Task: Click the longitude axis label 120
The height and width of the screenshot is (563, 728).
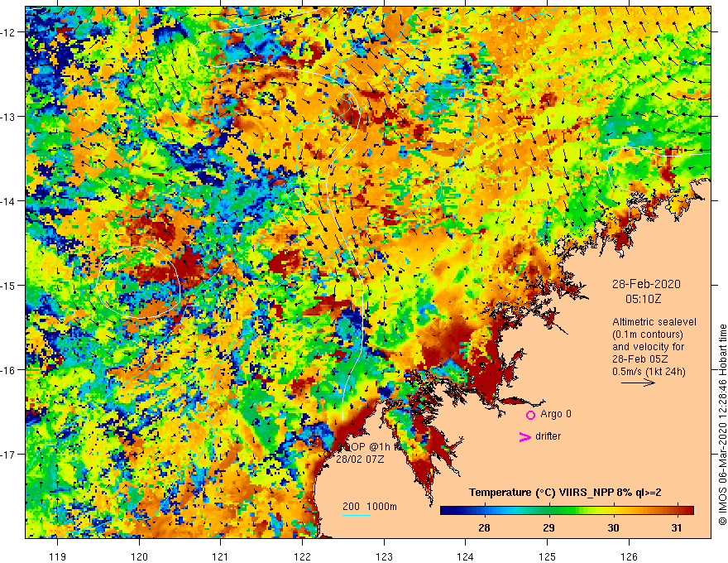Action: (x=139, y=556)
